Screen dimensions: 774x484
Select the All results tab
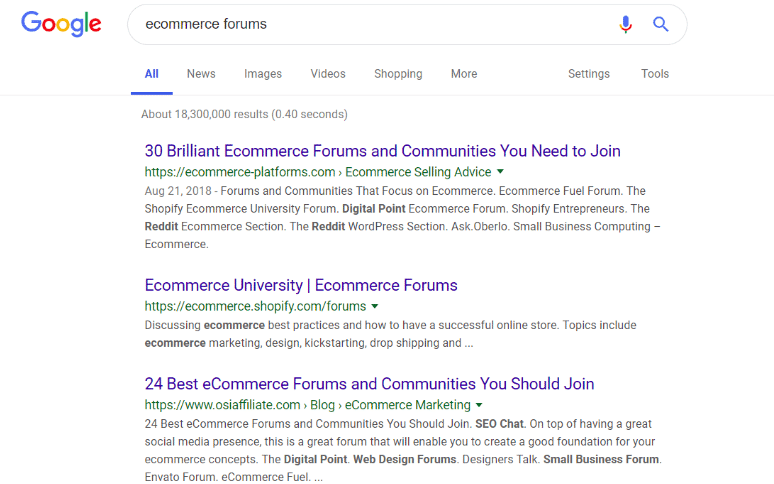tap(152, 74)
